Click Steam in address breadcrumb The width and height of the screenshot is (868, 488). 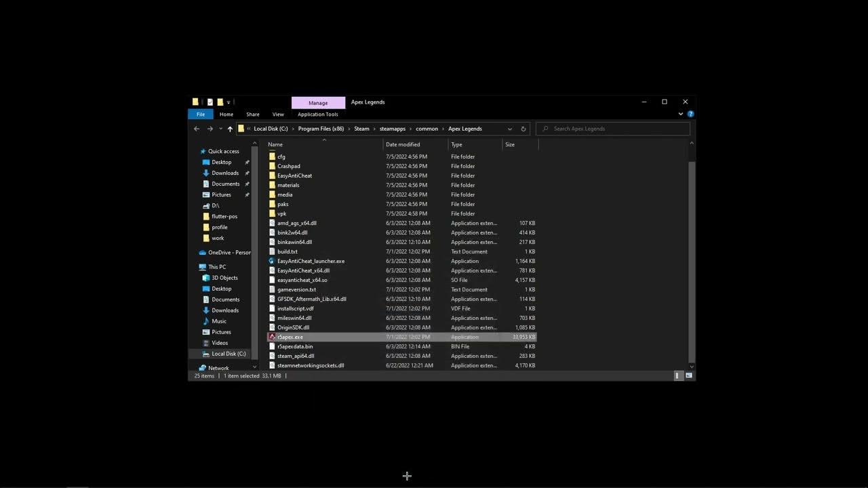(x=361, y=129)
